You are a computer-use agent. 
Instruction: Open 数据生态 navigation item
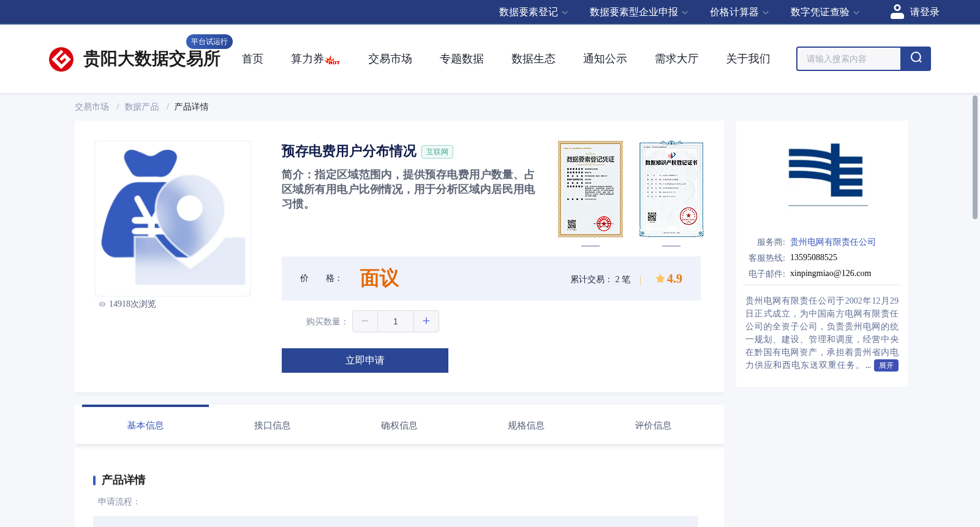click(x=533, y=59)
